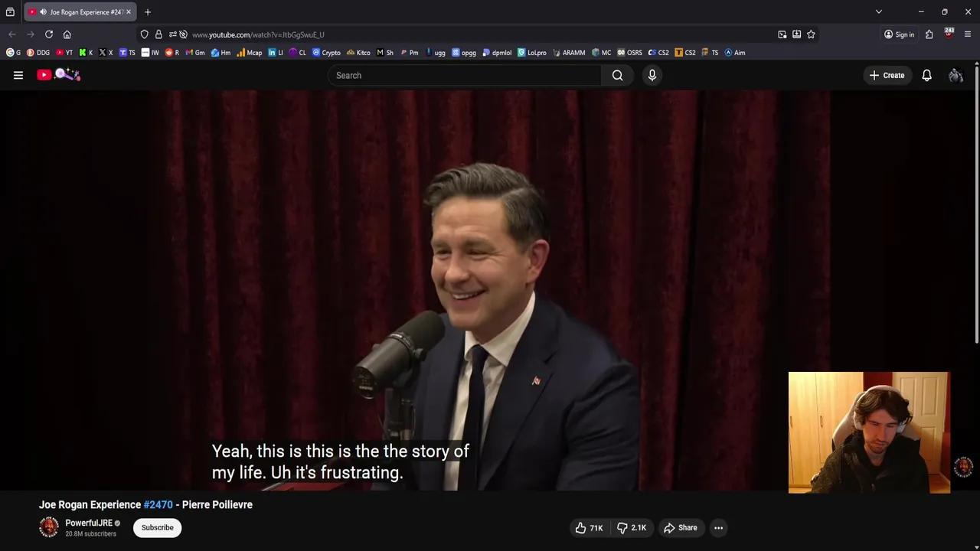Click the Create button

887,75
